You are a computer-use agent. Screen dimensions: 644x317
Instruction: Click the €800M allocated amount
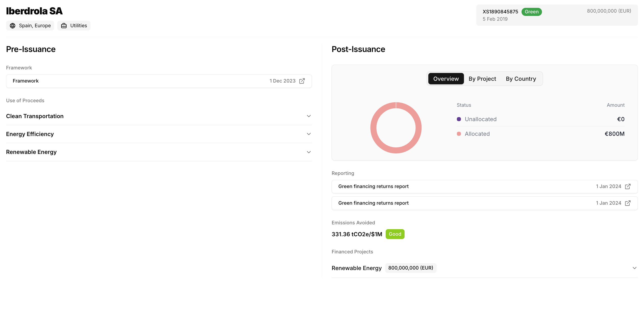(614, 134)
